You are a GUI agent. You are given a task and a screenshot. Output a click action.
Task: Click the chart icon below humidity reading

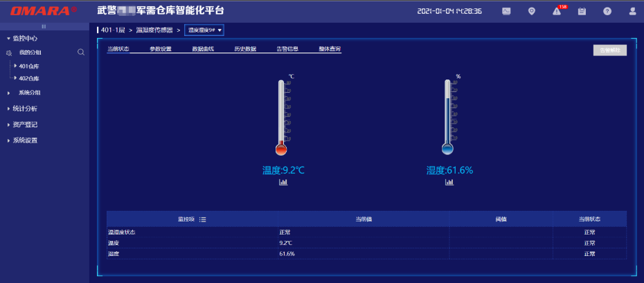click(x=449, y=182)
